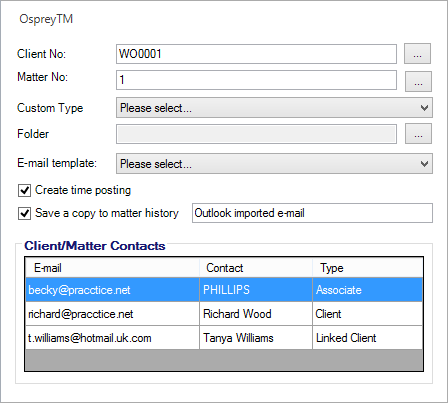Viewport: 448px width, 403px height.
Task: Sort contacts by Contact column header
Action: tap(256, 268)
